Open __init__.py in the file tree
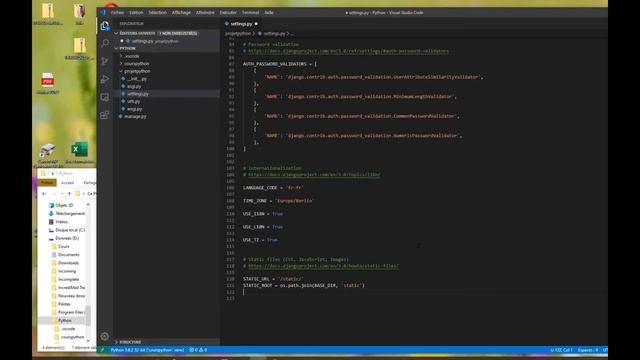Viewport: 640px width, 360px height. (x=137, y=79)
